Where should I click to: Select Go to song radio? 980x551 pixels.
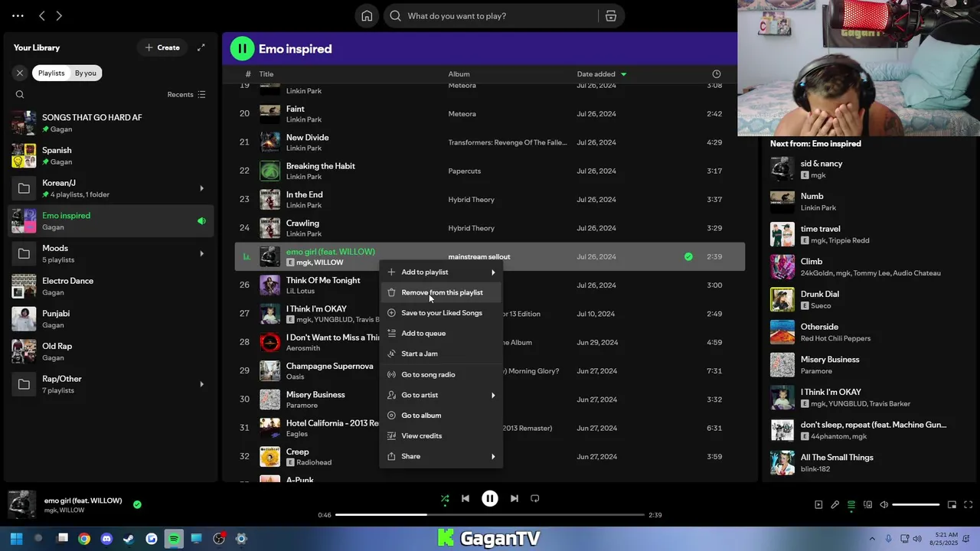point(441,374)
